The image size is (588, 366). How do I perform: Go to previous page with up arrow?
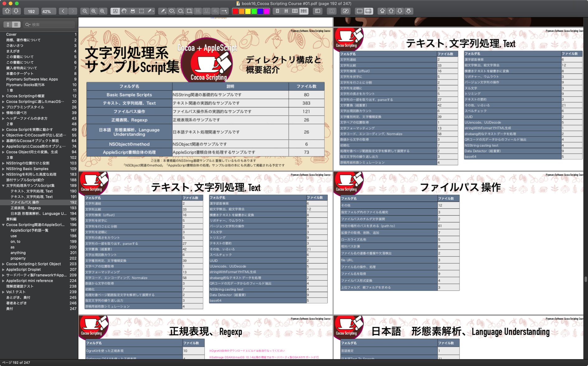pos(7,11)
